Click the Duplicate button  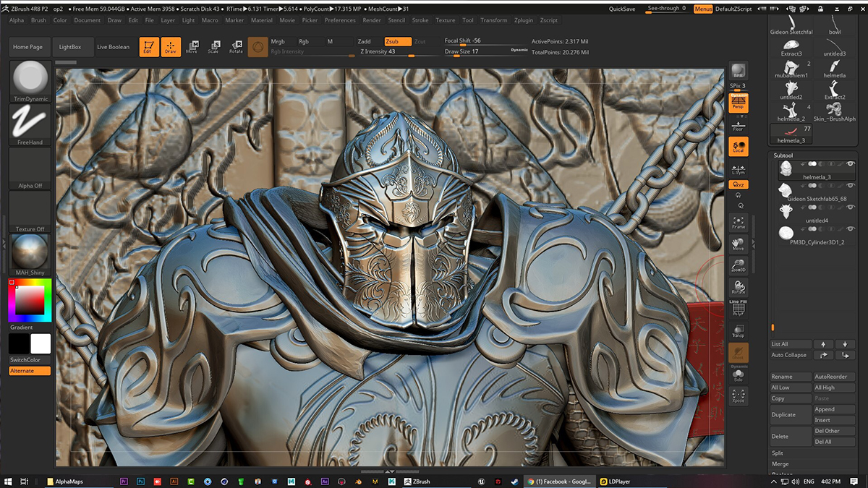(790, 415)
